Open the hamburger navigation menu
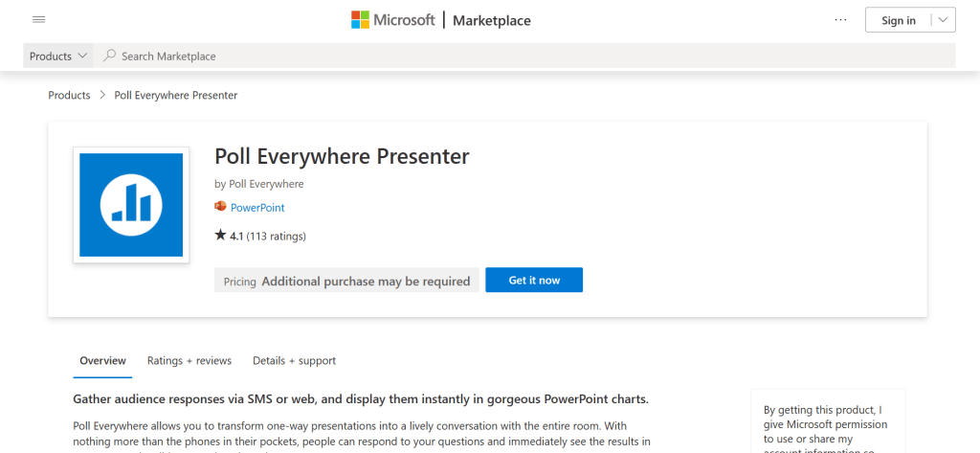980x453 pixels. tap(38, 20)
